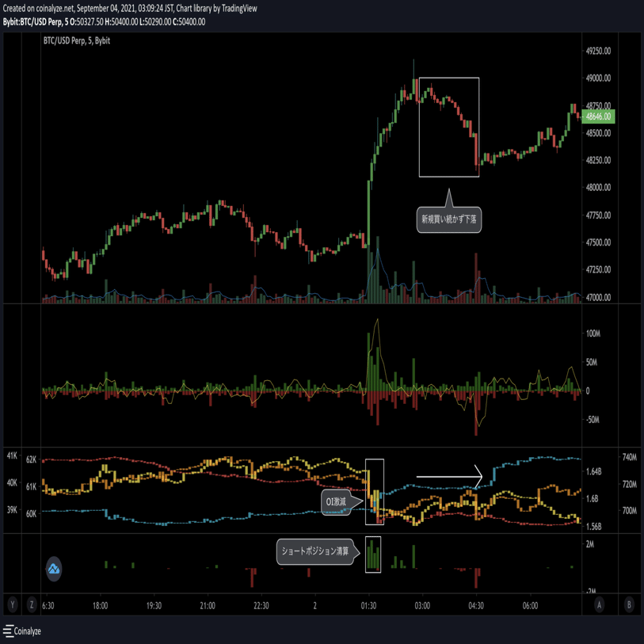This screenshot has width=644, height=644.
Task: Click the Bybit:BTC/USD Perp OHLC header line
Action: point(104,21)
